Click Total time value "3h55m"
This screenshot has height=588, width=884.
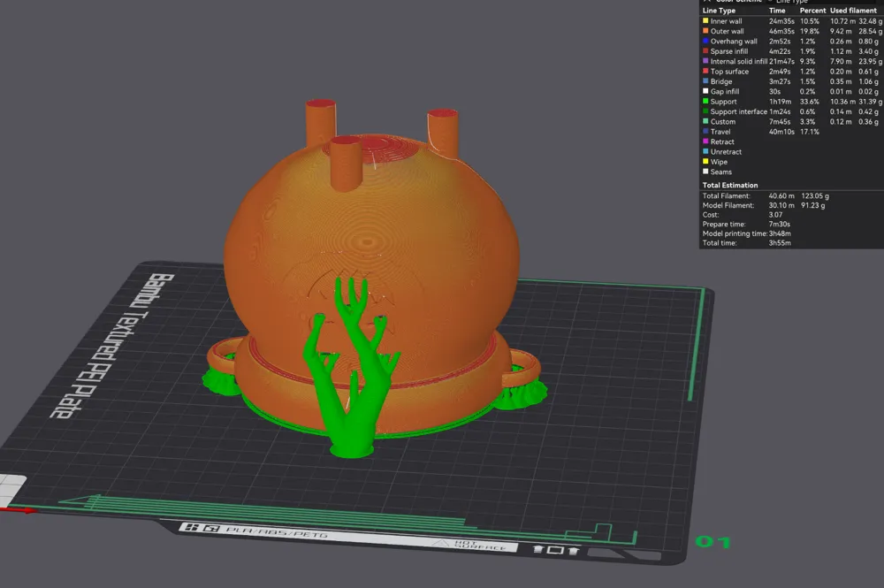pos(780,243)
